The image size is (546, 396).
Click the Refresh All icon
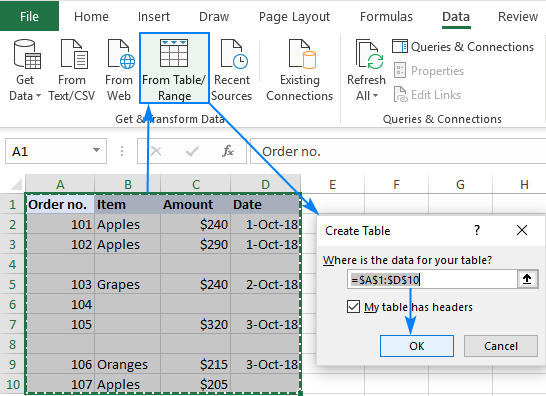[369, 54]
